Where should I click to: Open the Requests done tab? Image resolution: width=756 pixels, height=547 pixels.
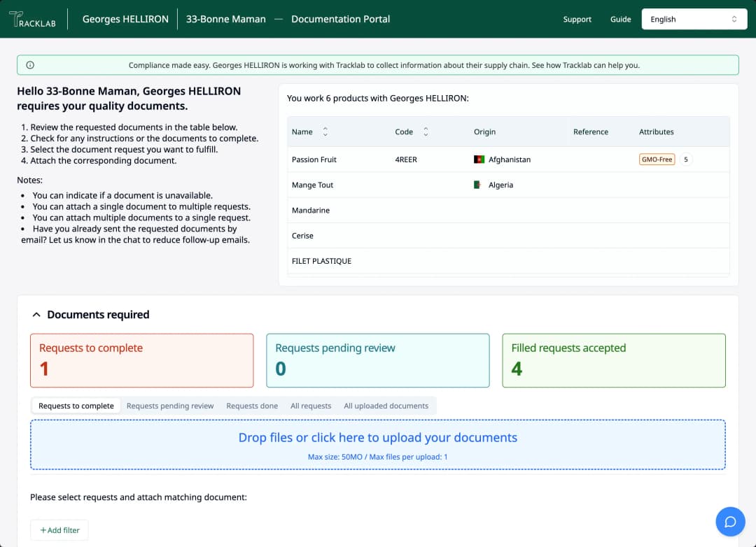tap(252, 406)
